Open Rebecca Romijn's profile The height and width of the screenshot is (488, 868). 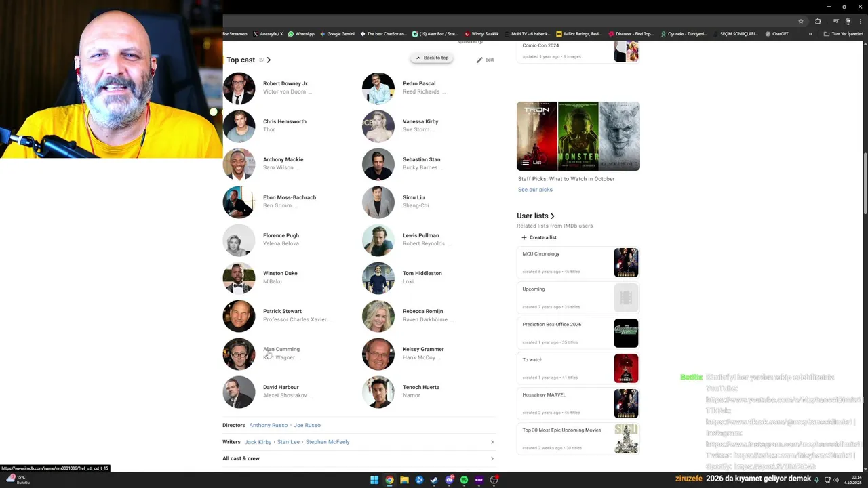click(422, 311)
